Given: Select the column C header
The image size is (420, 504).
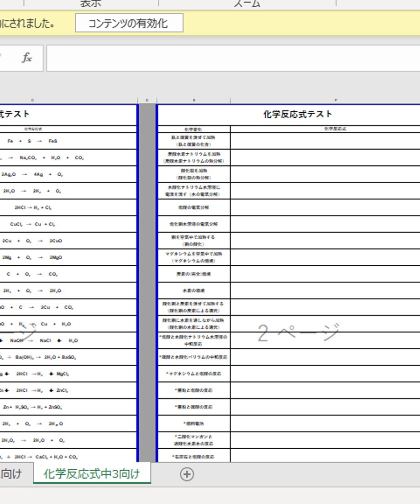Looking at the screenshot, I should [x=68, y=100].
